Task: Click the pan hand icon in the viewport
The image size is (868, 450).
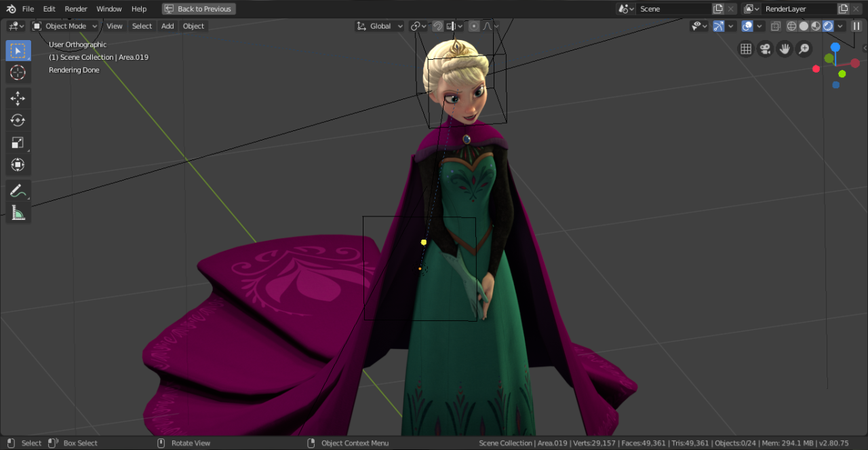Action: [785, 49]
